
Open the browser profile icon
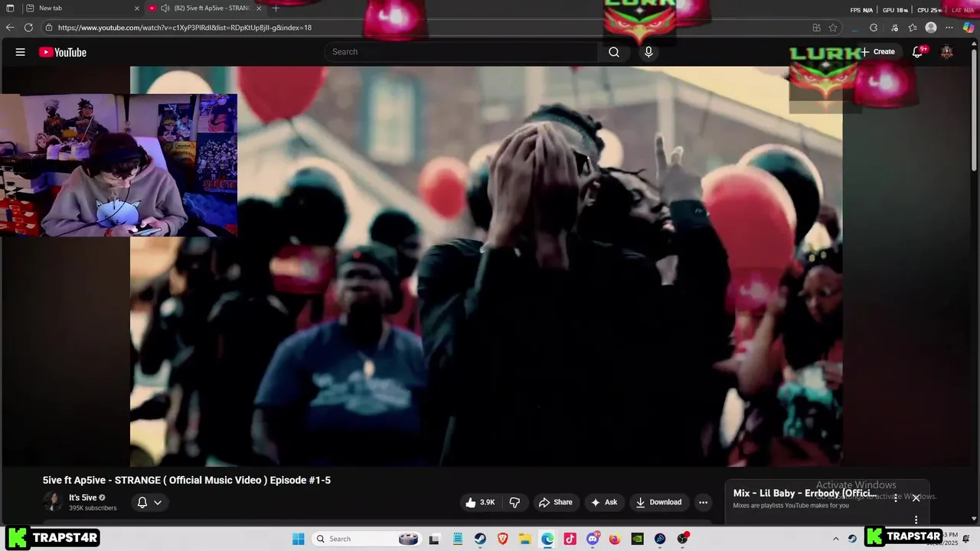pos(931,28)
